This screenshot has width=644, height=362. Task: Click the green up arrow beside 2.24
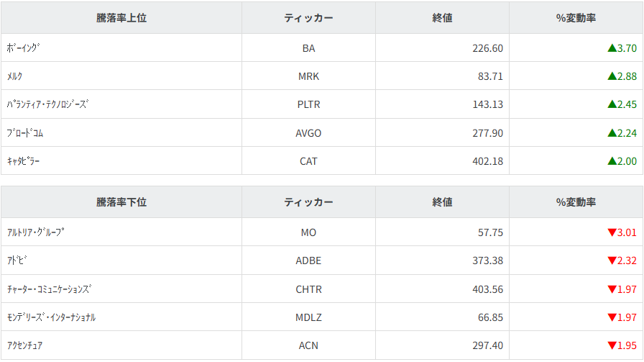click(612, 133)
